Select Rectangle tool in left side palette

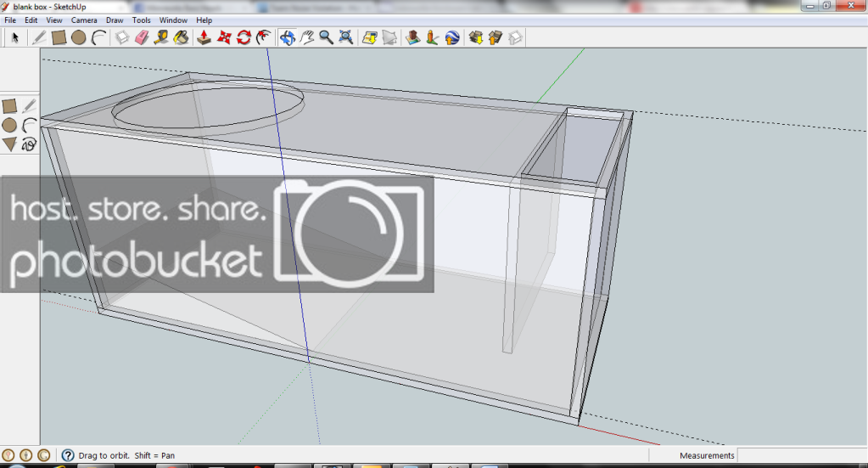(9, 106)
